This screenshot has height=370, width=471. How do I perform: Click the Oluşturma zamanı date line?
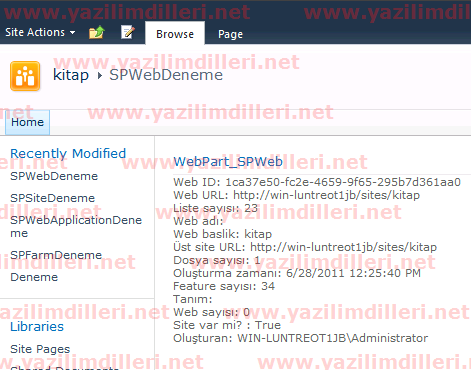(297, 273)
